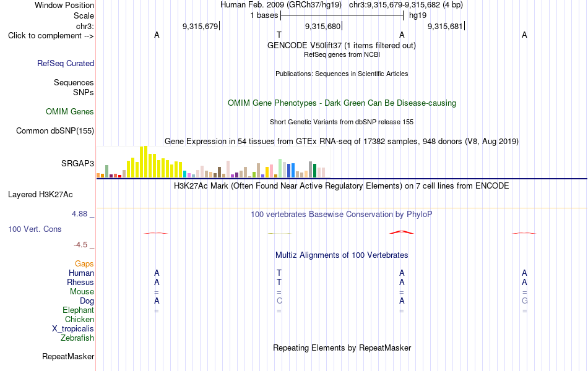This screenshot has height=371, width=588.
Task: Click the Human row's T base
Action: (x=279, y=273)
